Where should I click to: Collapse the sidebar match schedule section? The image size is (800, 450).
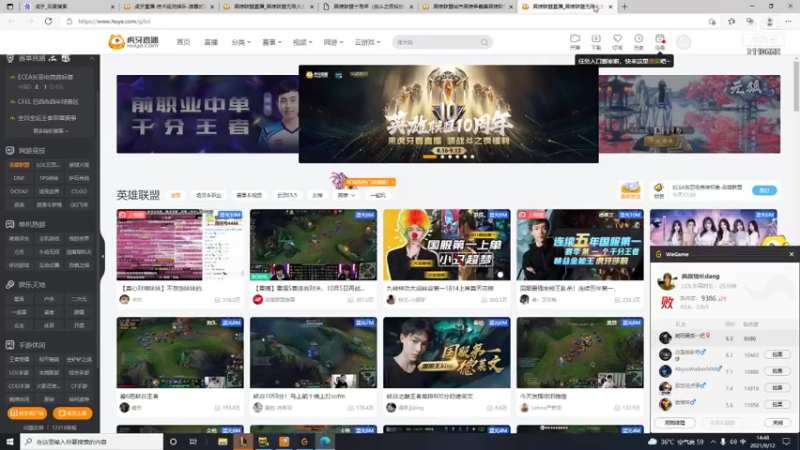(x=92, y=59)
